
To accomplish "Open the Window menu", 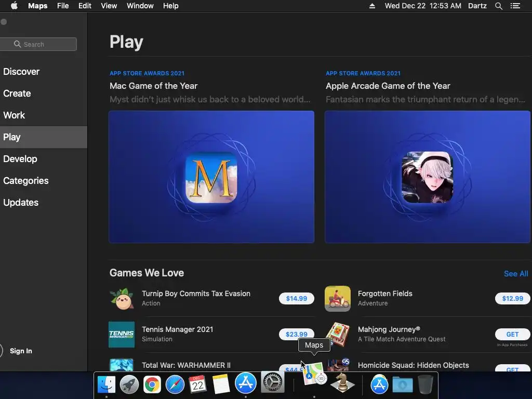I will 140,6.
